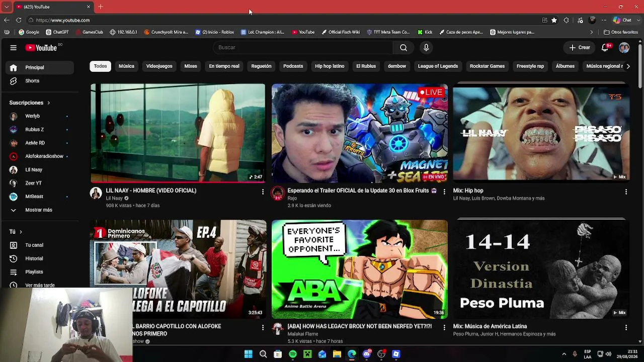This screenshot has height=362, width=644.
Task: Open the ABA Anime Battle Arena thumbnail
Action: pos(359,269)
